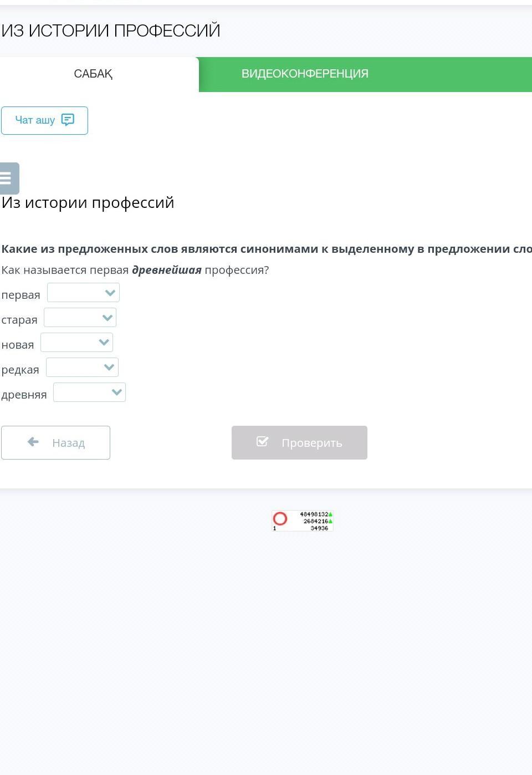Click the chat bubble icon in Чат ашу

[68, 120]
